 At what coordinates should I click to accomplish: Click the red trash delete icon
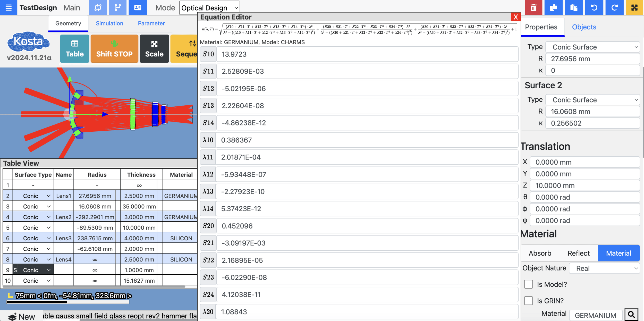[x=533, y=7]
